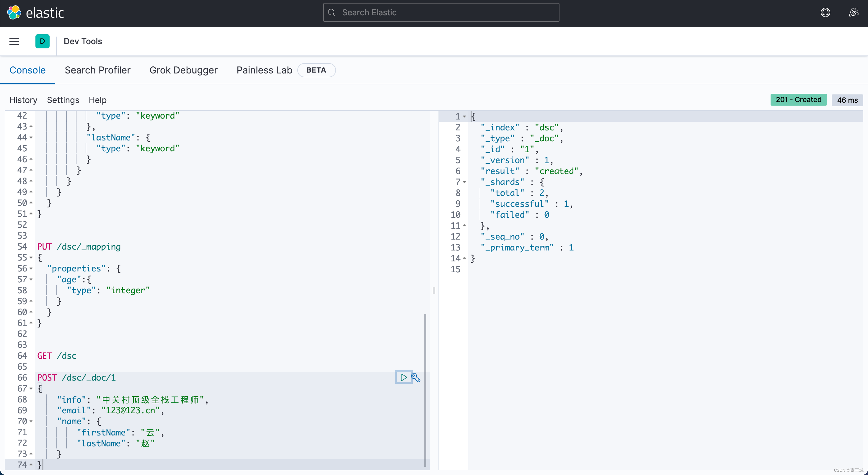Click the "email": "123@123.cn" line
868x475 pixels.
(x=110, y=410)
